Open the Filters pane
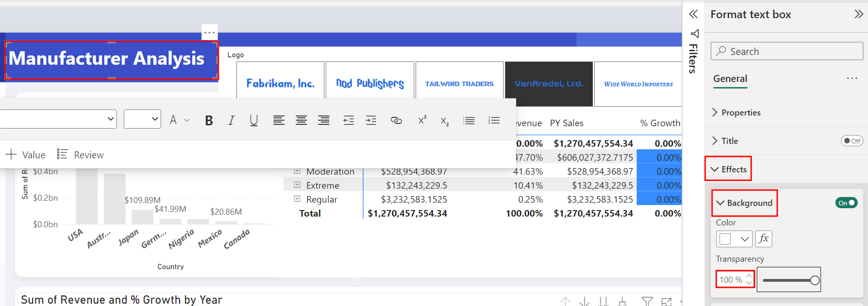The height and width of the screenshot is (306, 868). 693,58
